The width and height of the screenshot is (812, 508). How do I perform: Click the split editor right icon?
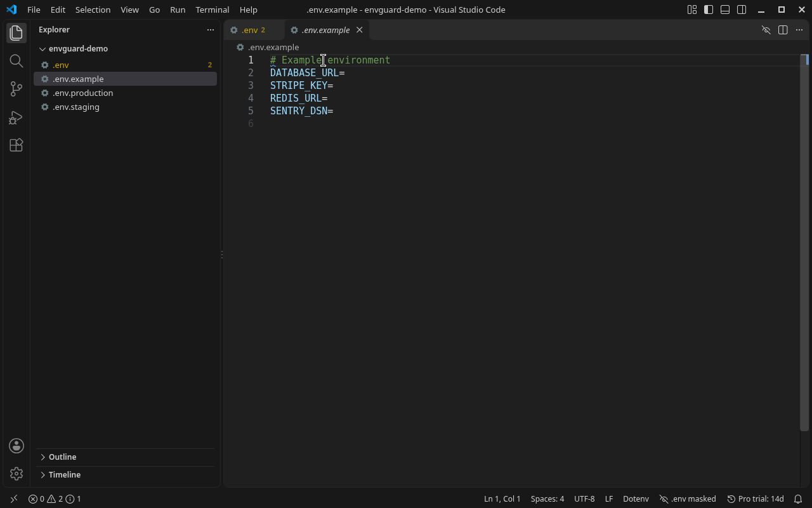[x=783, y=30]
